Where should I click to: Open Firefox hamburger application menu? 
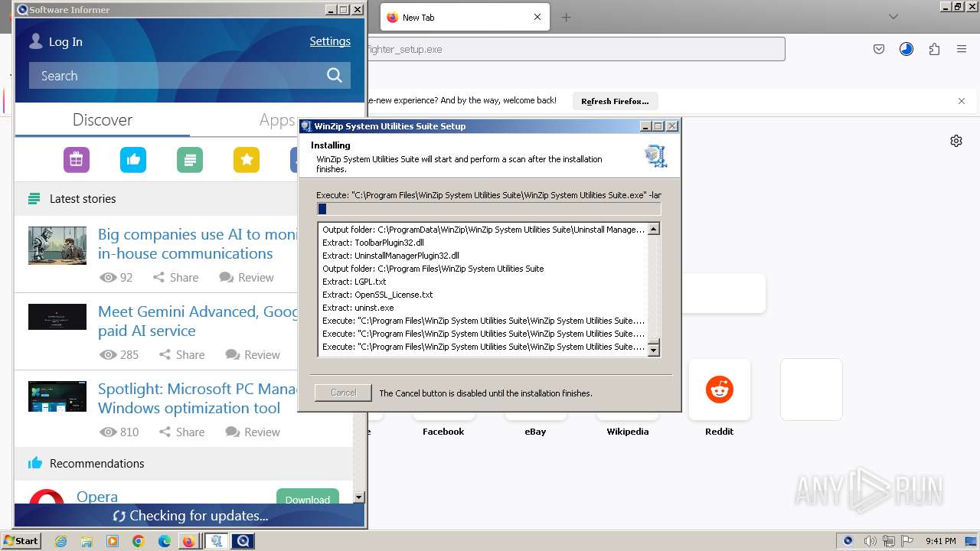(962, 49)
